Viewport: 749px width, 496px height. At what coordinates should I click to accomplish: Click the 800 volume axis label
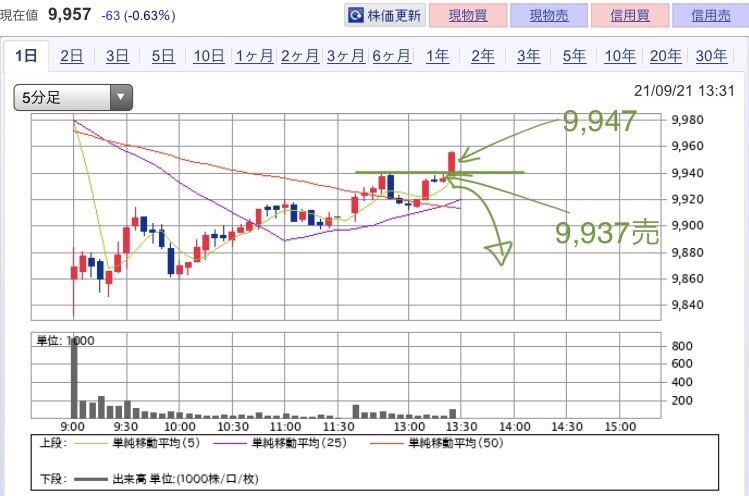tap(682, 346)
